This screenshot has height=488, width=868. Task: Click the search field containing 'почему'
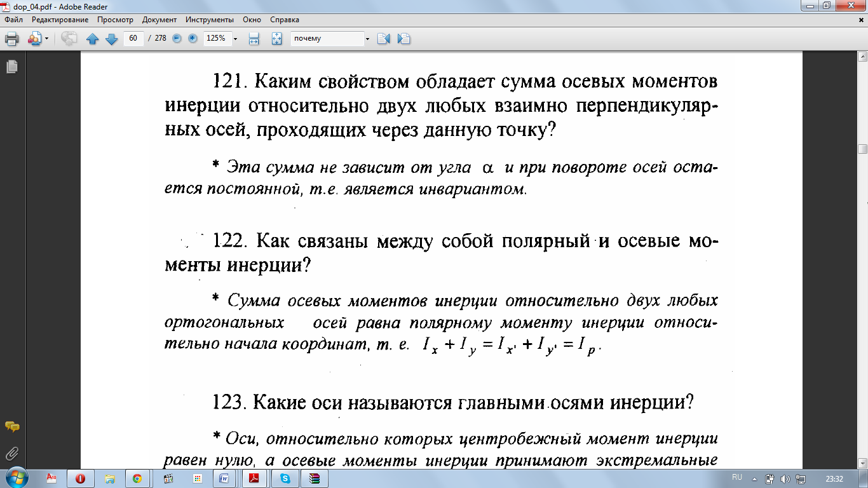[327, 38]
